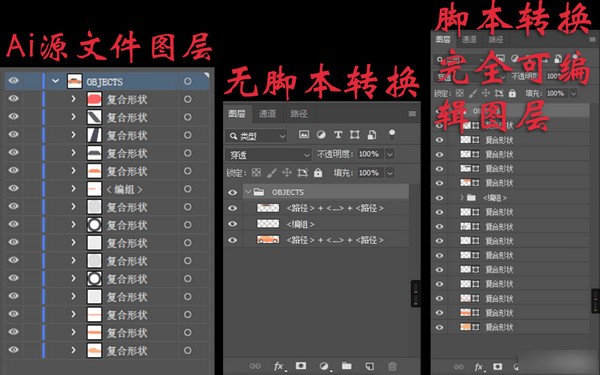This screenshot has height=375, width=600.
Task: Create adjustment layer in 无脚本转换 panel
Action: click(x=324, y=366)
